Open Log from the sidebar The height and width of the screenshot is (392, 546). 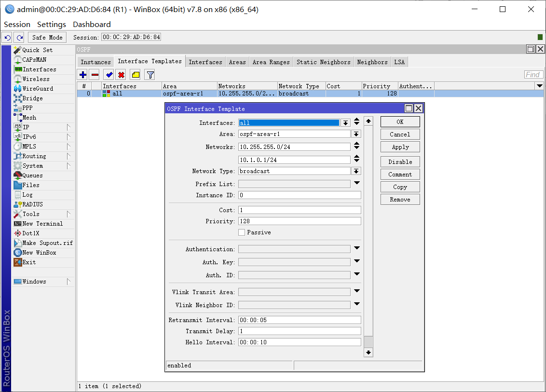(x=44, y=195)
